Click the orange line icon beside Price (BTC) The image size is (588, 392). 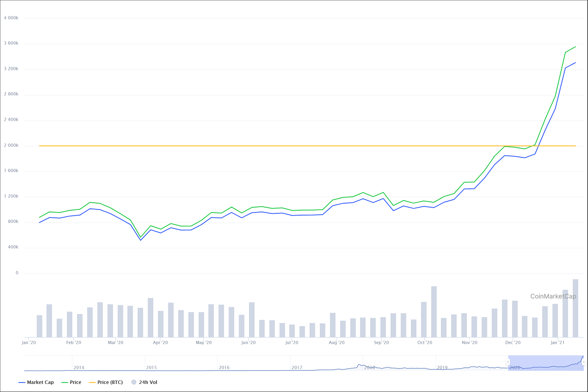92,382
